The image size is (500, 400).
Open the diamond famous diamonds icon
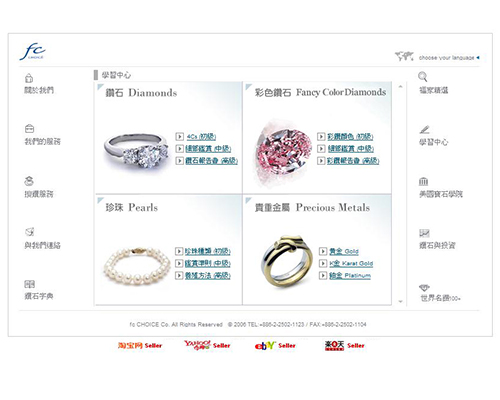[x=424, y=287]
